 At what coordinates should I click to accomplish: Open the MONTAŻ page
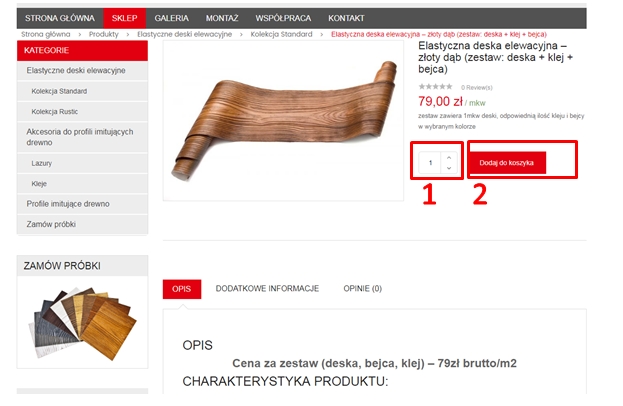point(222,18)
